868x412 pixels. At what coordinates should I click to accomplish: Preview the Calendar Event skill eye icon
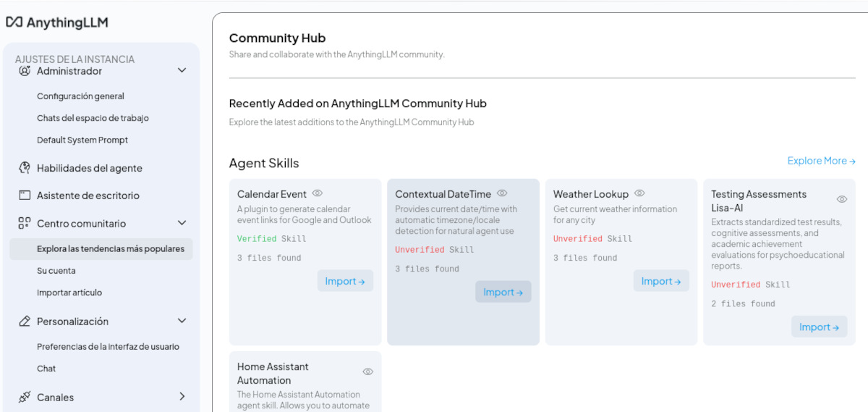pos(317,193)
